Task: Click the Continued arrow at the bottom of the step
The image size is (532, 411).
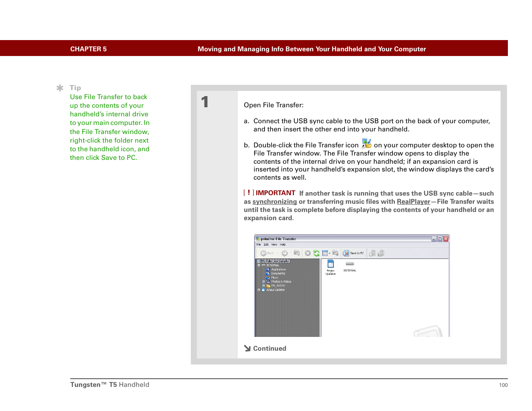Action: pyautogui.click(x=247, y=348)
